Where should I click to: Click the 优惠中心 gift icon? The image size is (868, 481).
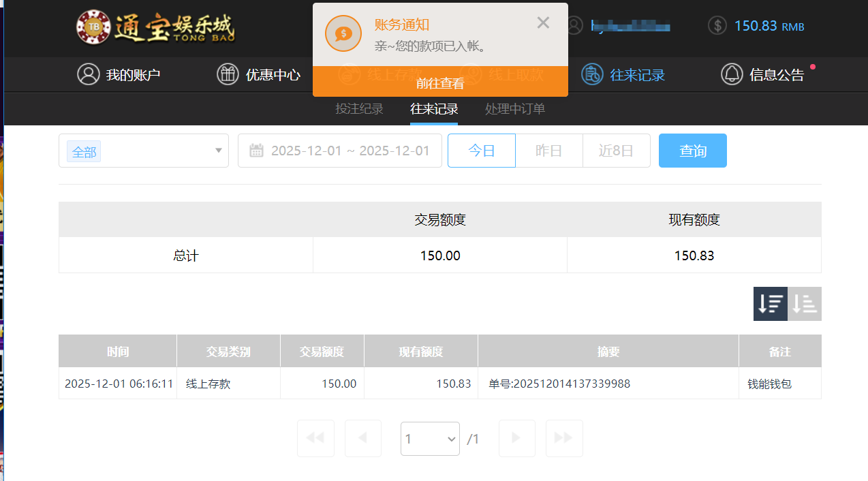tap(228, 75)
